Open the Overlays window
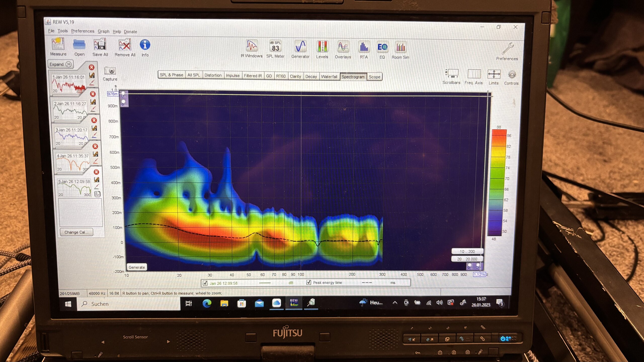This screenshot has width=644, height=362. pyautogui.click(x=343, y=47)
